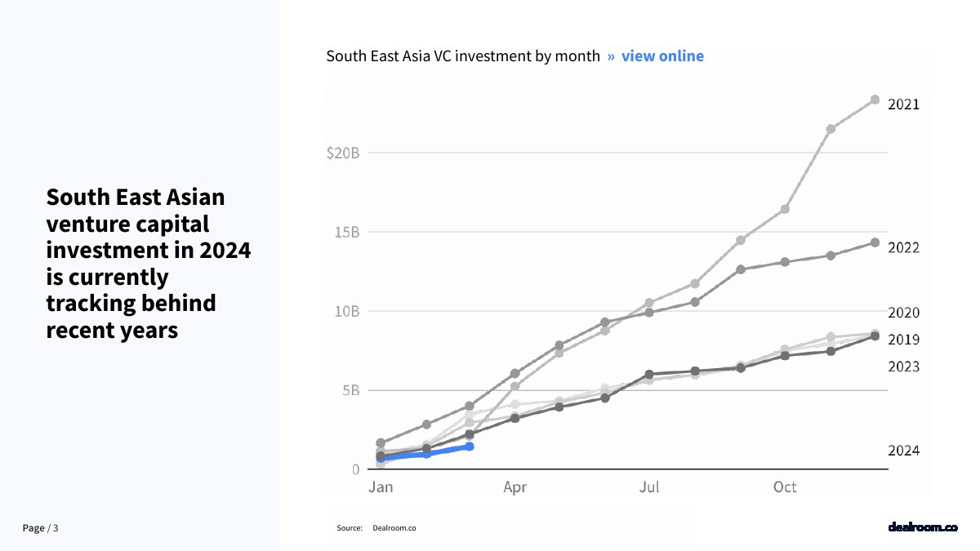Select the 2019 series label
Screen dimensions: 980x551
(x=903, y=340)
